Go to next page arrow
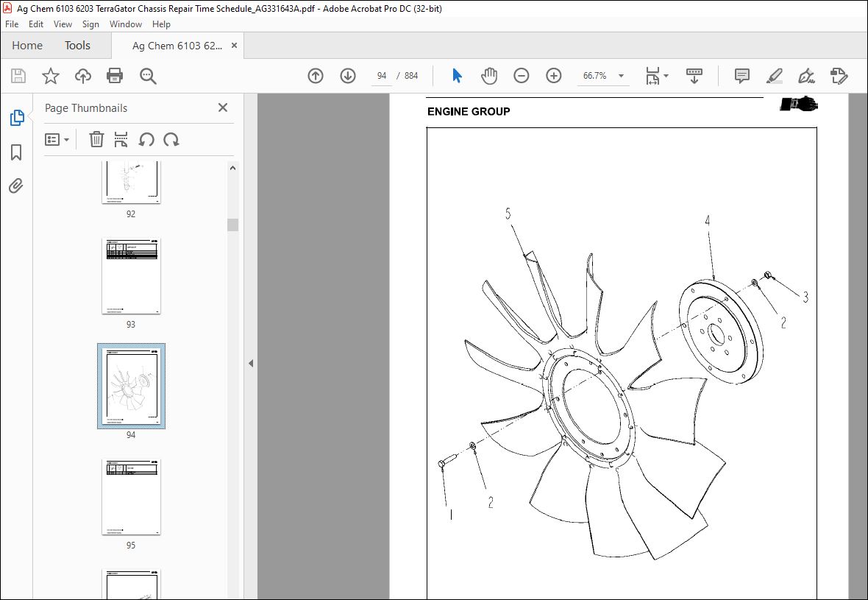 pyautogui.click(x=348, y=76)
